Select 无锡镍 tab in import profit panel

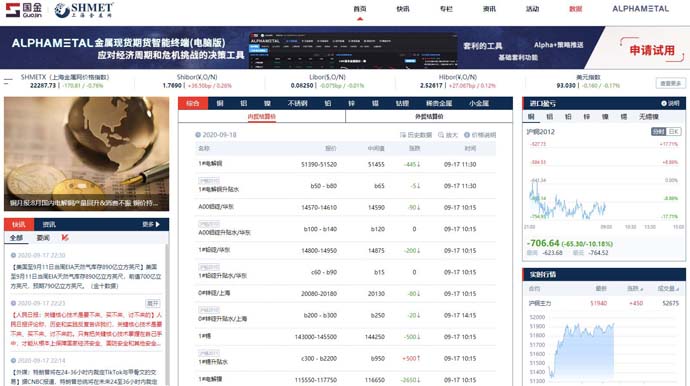click(649, 117)
